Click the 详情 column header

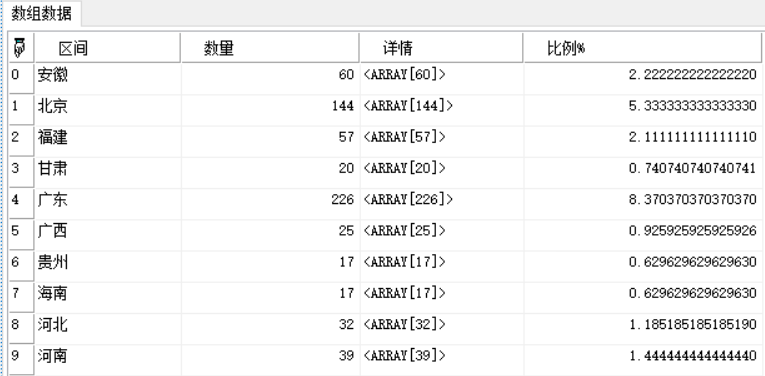[442, 48]
